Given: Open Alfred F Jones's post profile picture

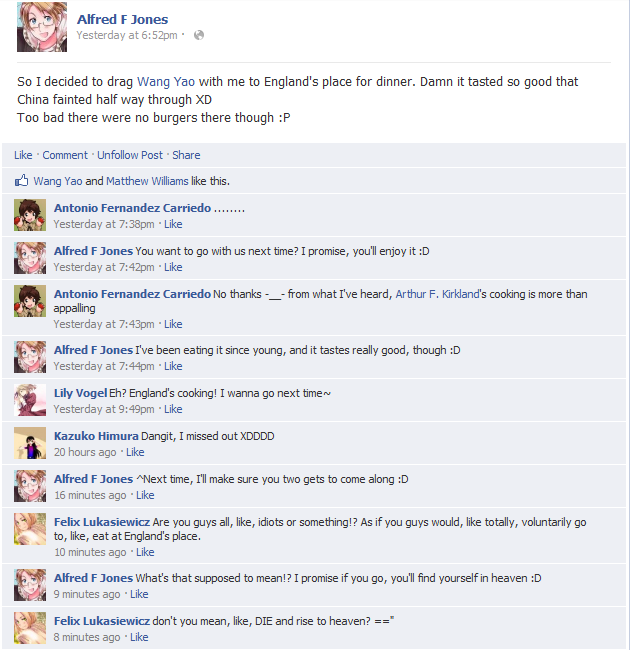Looking at the screenshot, I should 42,27.
